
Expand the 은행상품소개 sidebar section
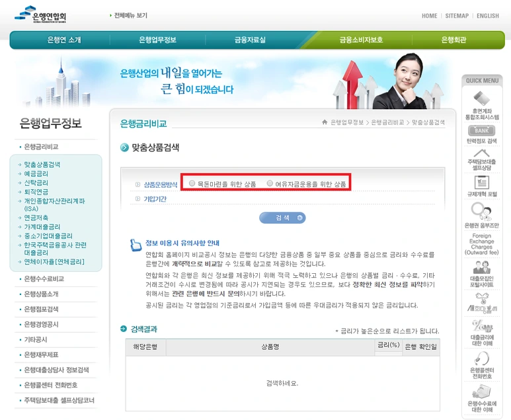41,294
